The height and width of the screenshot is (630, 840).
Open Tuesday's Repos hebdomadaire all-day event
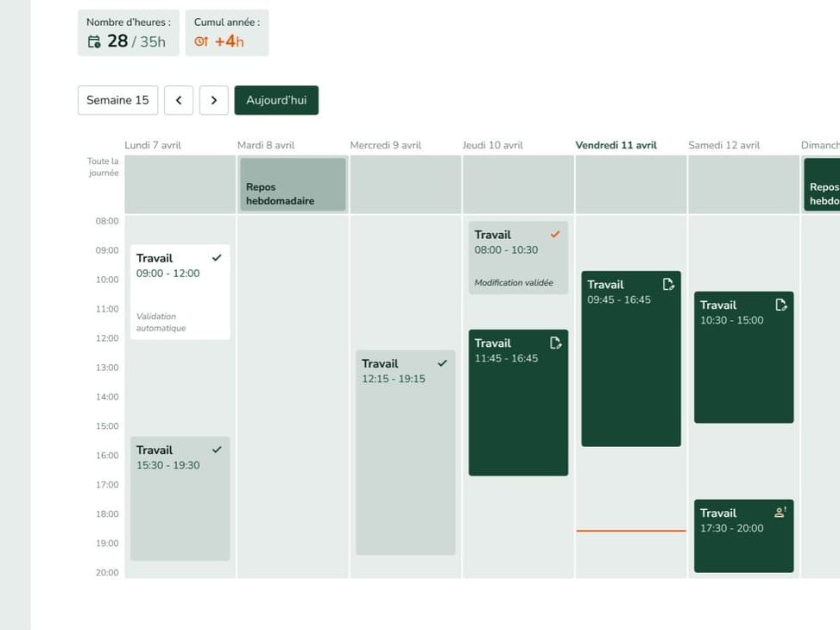click(293, 185)
